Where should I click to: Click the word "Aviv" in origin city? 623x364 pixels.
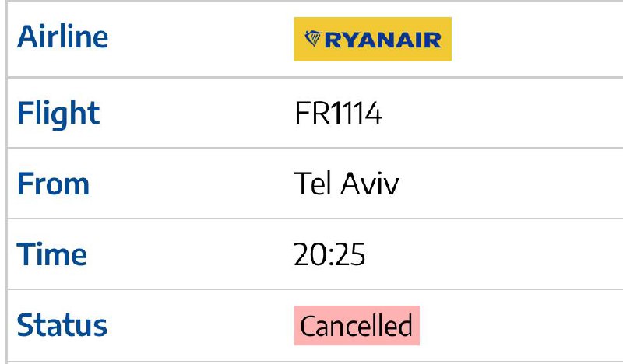tap(369, 184)
